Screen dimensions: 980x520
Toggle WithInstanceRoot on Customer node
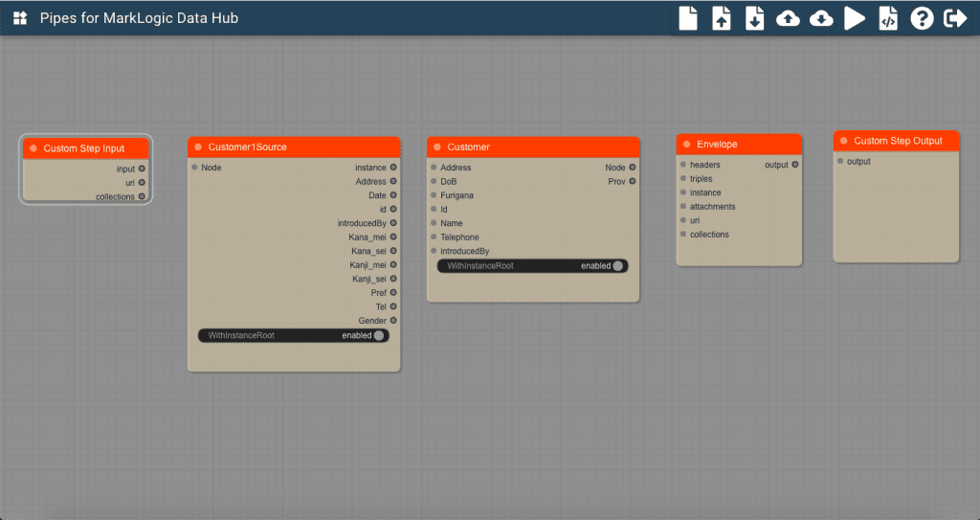(618, 265)
